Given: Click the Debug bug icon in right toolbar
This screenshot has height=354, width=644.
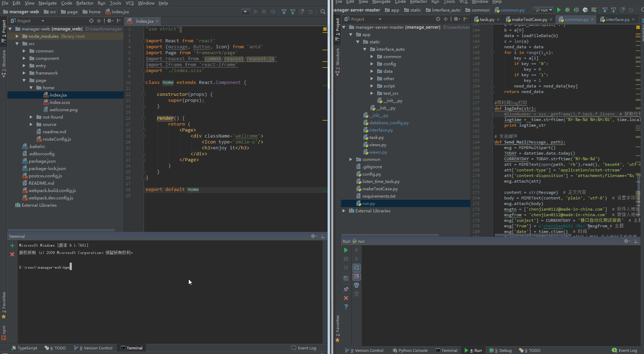Looking at the screenshot, I should click(x=567, y=10).
